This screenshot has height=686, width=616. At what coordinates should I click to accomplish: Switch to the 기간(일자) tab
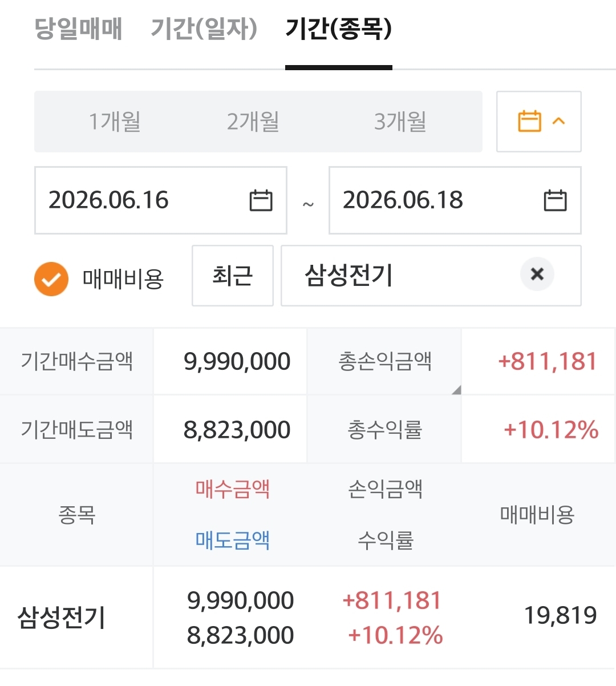coord(204,29)
